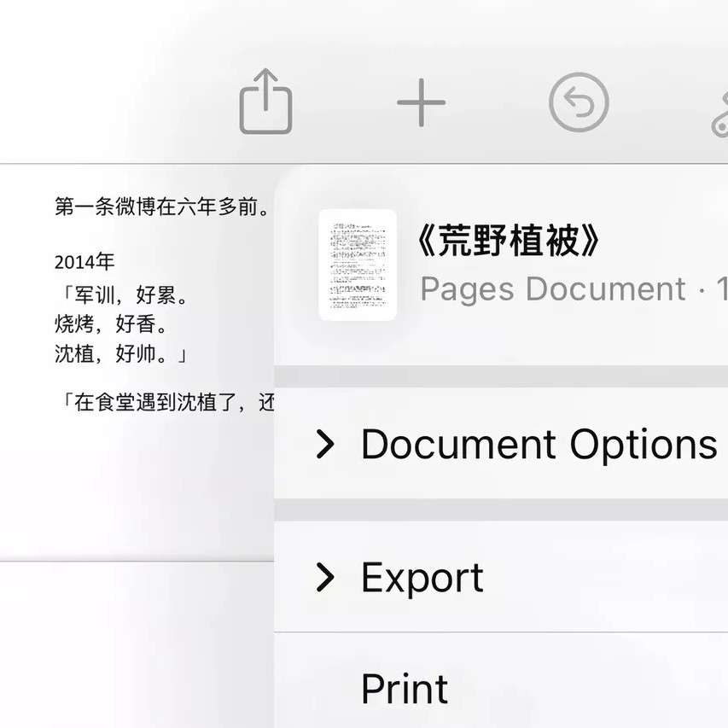Viewport: 728px width, 728px height.
Task: Select Print from the menu
Action: tap(405, 689)
